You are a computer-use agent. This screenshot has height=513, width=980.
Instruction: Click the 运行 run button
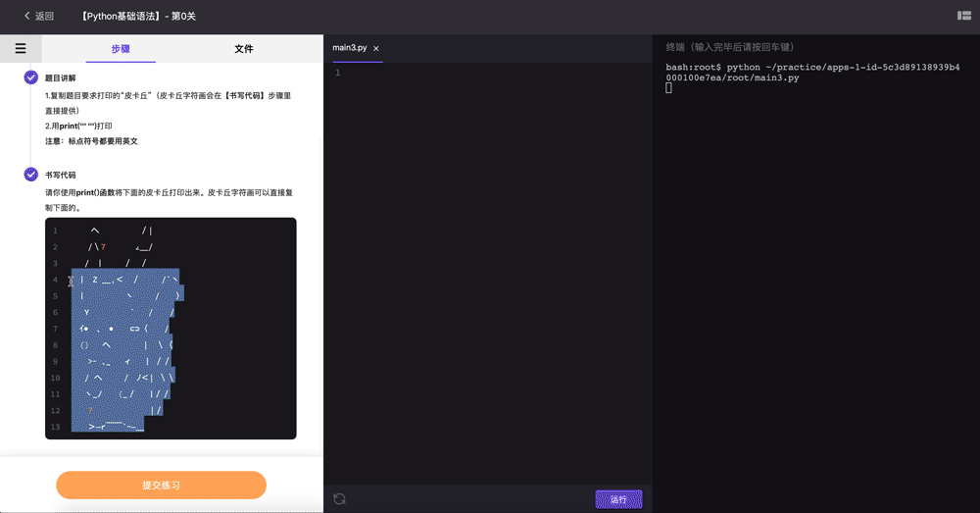click(618, 499)
